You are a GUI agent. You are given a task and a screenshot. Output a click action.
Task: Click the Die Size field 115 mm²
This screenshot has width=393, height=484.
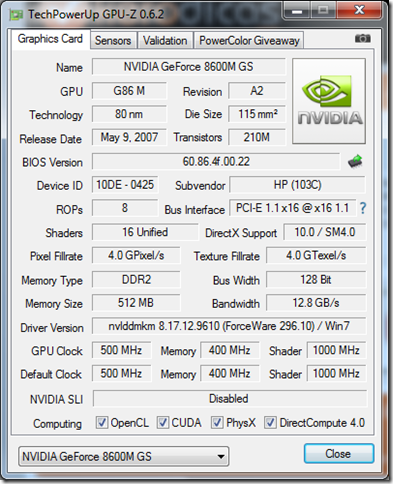257,114
